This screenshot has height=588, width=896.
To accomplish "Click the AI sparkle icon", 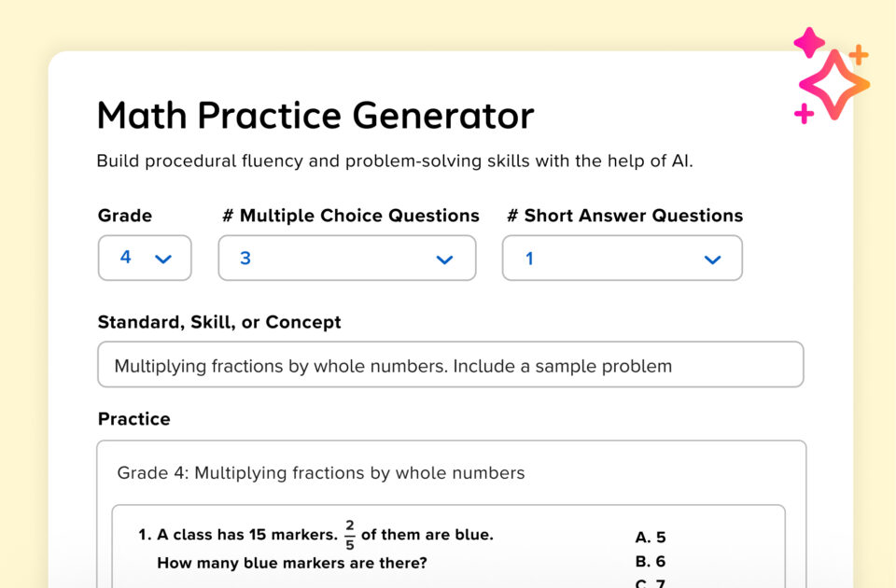I will click(x=833, y=84).
